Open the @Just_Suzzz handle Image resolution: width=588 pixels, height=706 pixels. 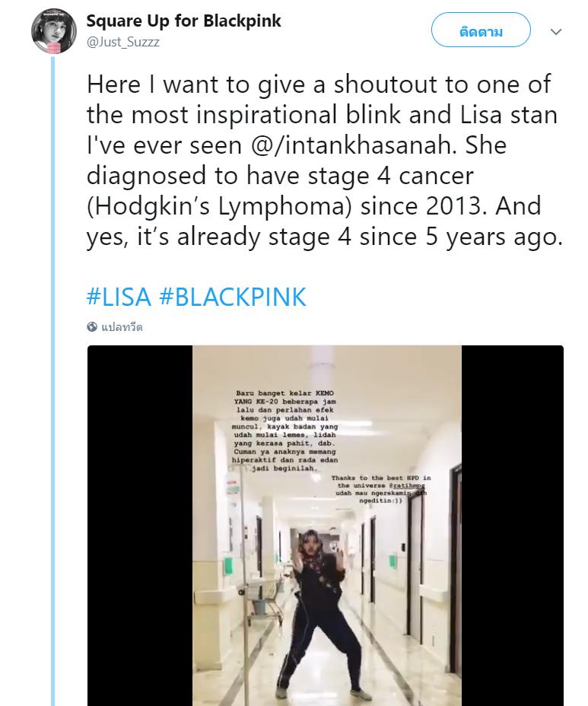122,42
